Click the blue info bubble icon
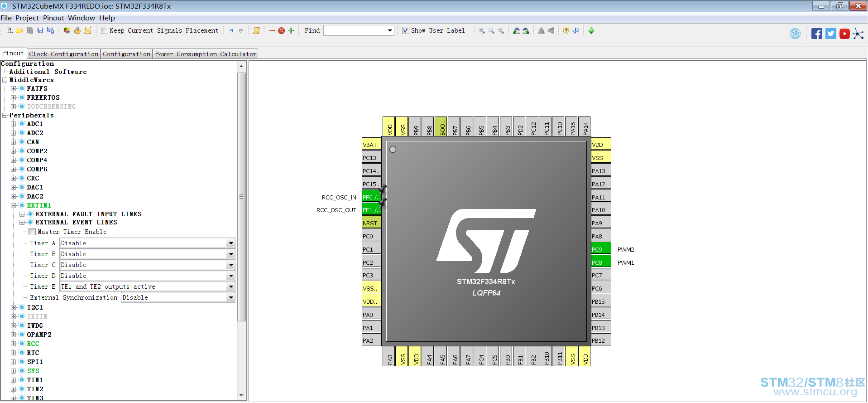The height and width of the screenshot is (403, 868). click(576, 31)
